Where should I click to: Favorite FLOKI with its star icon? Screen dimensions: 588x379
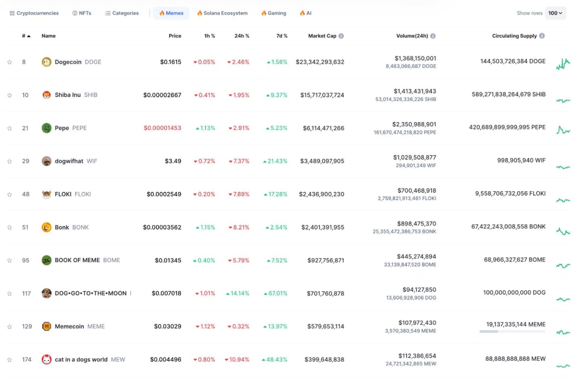click(9, 195)
